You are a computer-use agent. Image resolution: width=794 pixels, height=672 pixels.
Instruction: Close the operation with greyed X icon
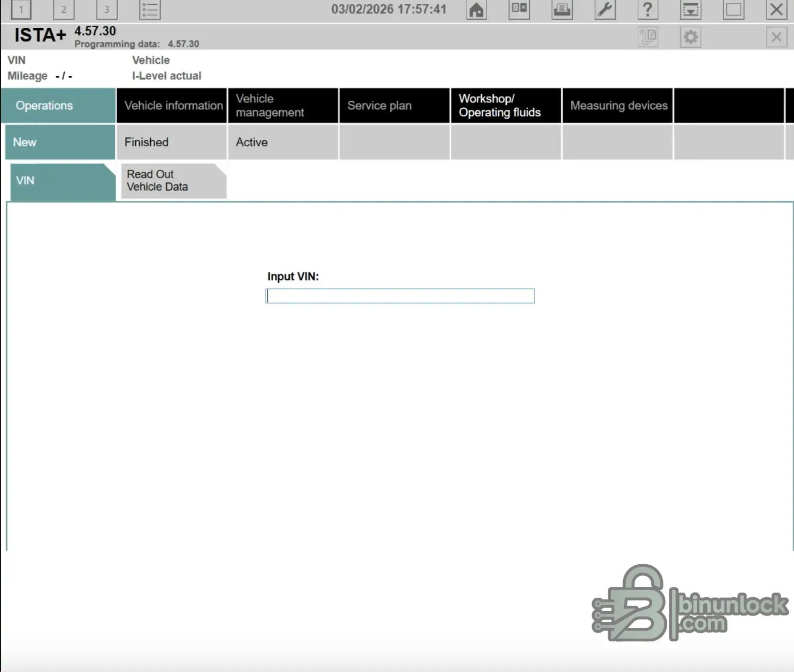pos(776,37)
